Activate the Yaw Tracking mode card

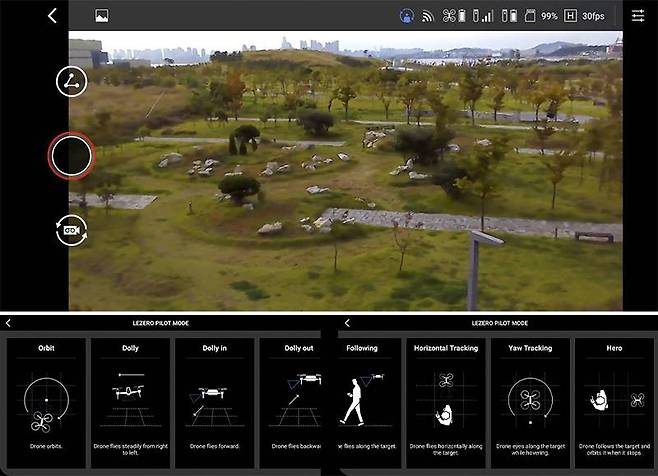click(530, 400)
